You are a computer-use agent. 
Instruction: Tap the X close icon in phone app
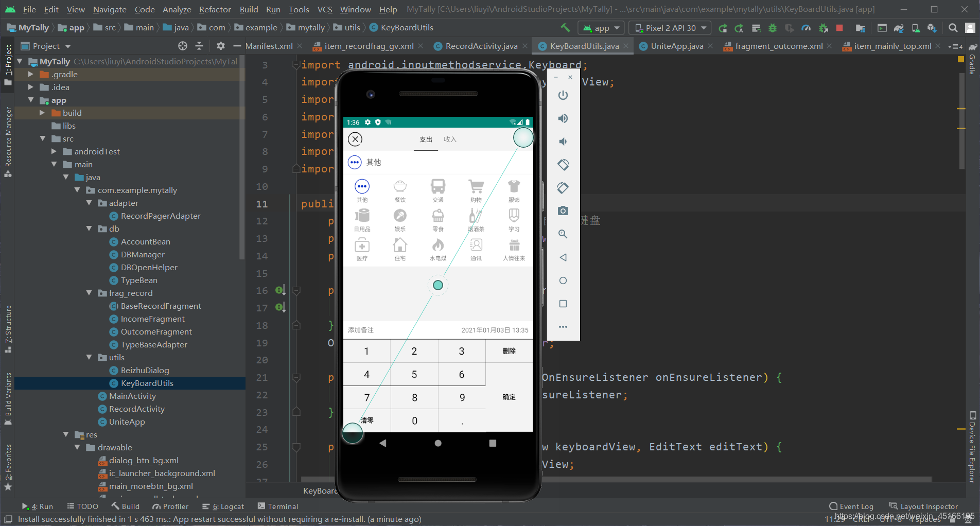pyautogui.click(x=355, y=139)
